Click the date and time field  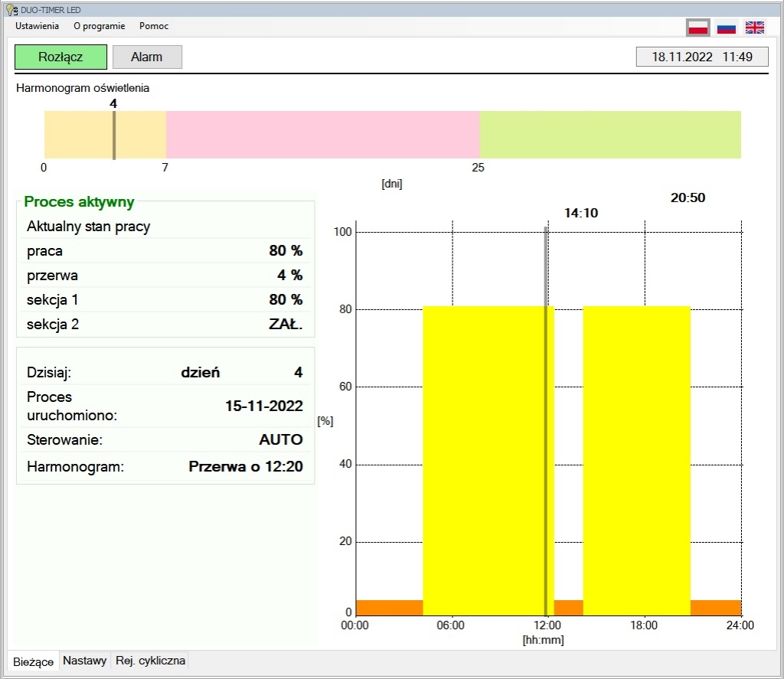pyautogui.click(x=701, y=57)
